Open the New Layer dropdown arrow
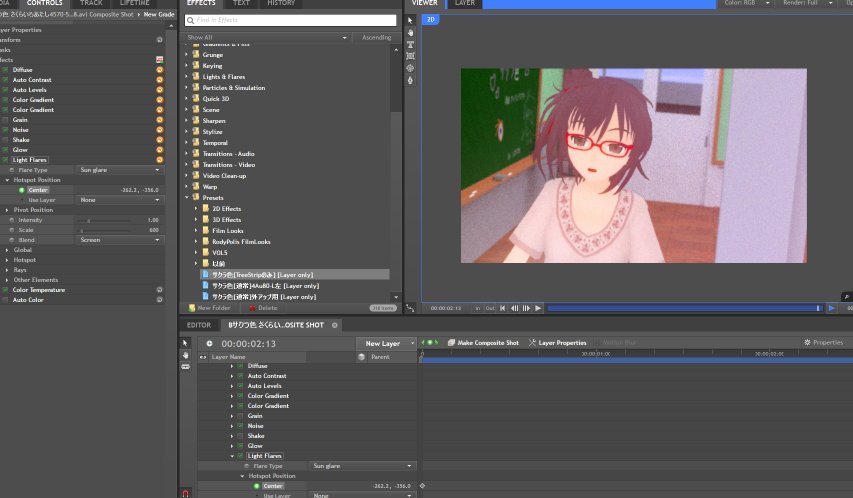 click(412, 343)
